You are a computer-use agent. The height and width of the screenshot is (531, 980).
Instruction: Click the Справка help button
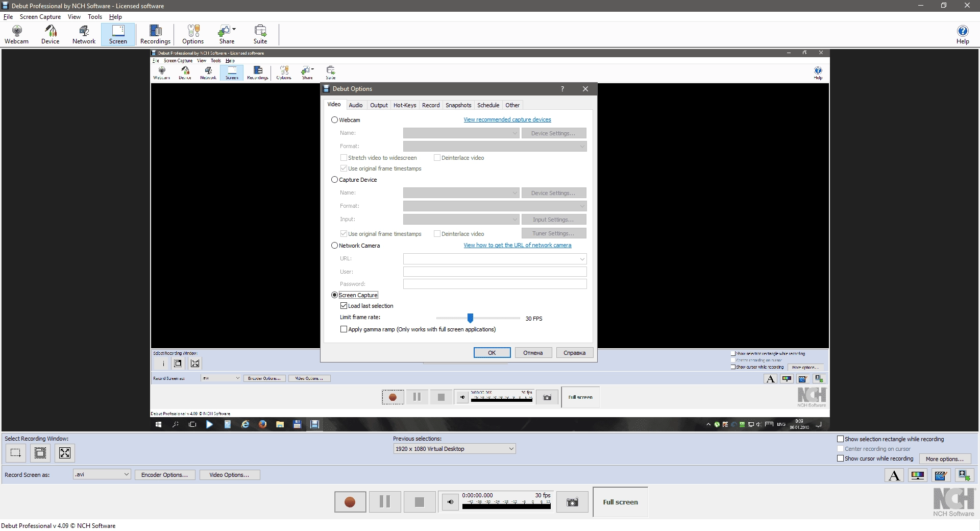pyautogui.click(x=574, y=353)
